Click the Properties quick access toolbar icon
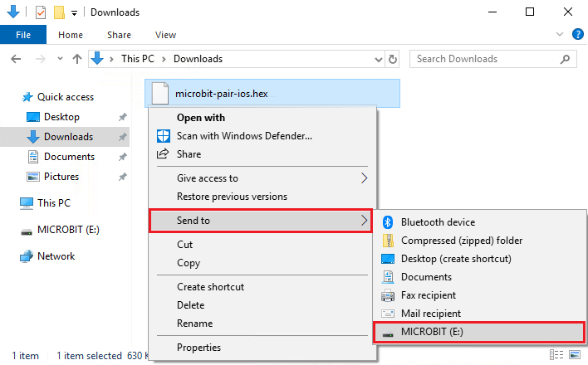 click(41, 12)
